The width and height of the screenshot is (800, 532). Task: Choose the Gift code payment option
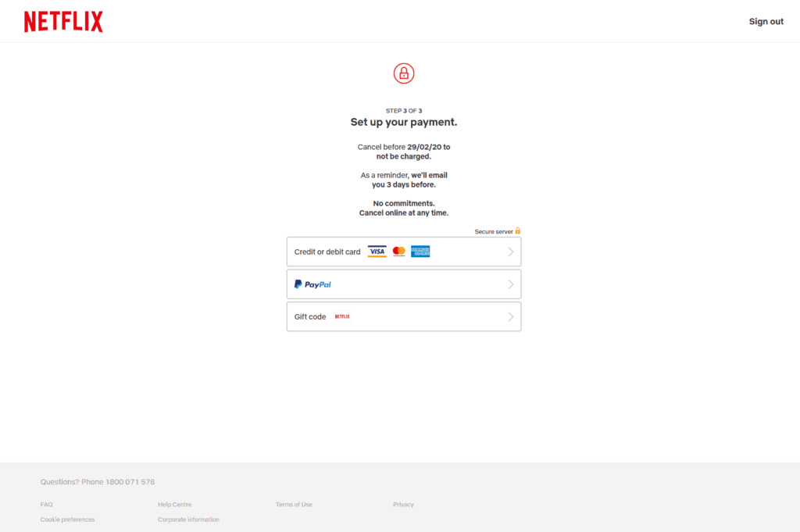click(404, 316)
